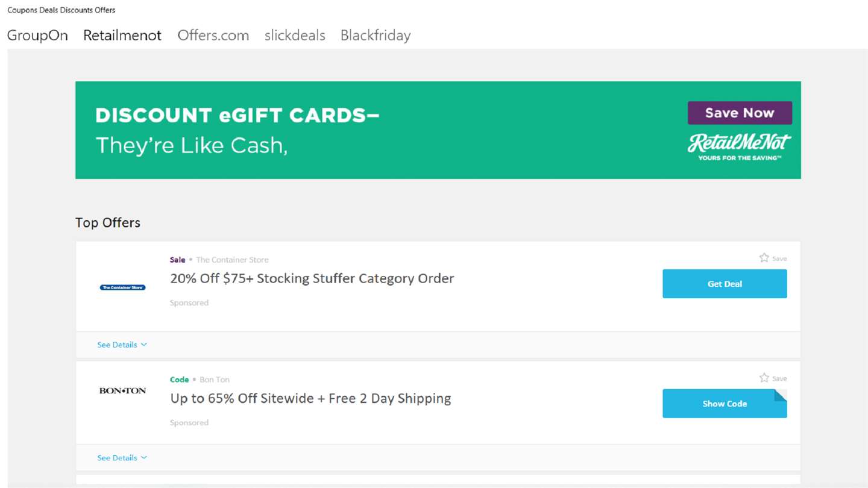The width and height of the screenshot is (868, 488).
Task: Go to the slickdeals tab
Action: point(295,36)
